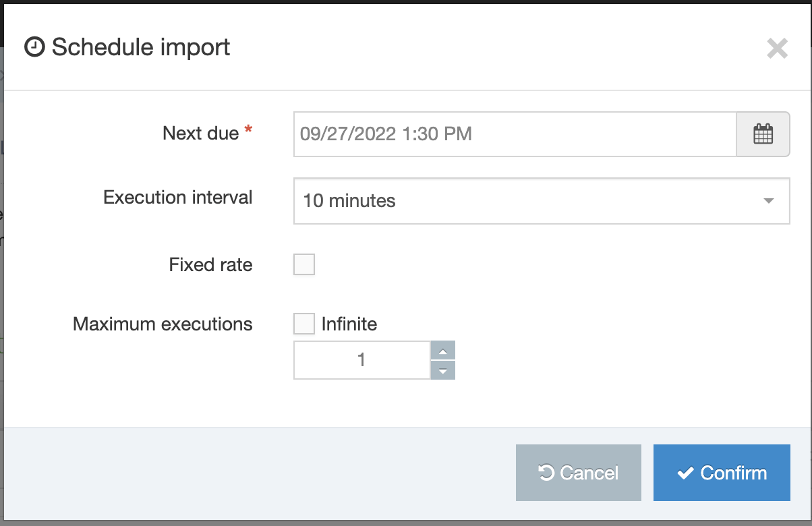812x526 pixels.
Task: Click the Maximum executions label
Action: [x=163, y=324]
